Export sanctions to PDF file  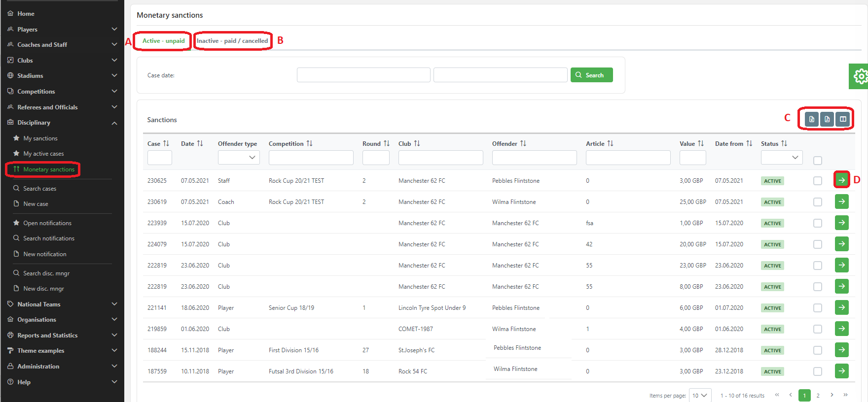(827, 119)
